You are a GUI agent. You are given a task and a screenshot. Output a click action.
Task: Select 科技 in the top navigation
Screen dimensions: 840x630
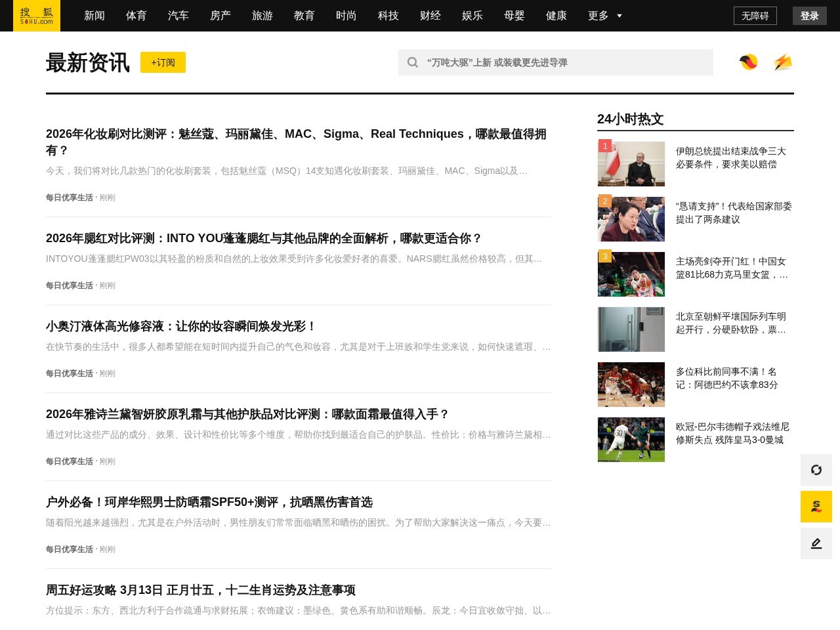coord(388,16)
